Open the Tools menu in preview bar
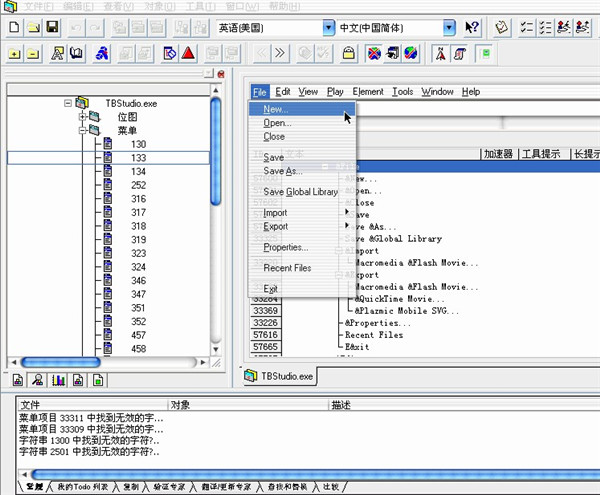The image size is (600, 495). (x=402, y=92)
